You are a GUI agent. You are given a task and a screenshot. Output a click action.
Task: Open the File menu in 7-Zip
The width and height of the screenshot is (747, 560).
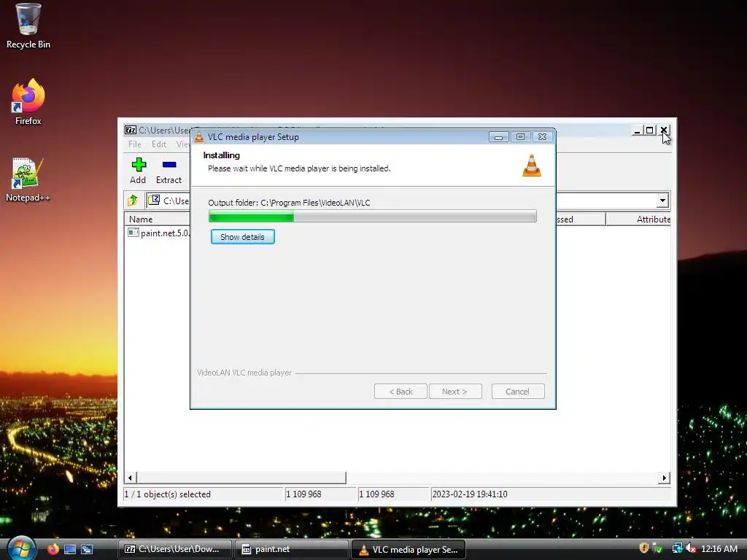pyautogui.click(x=135, y=144)
